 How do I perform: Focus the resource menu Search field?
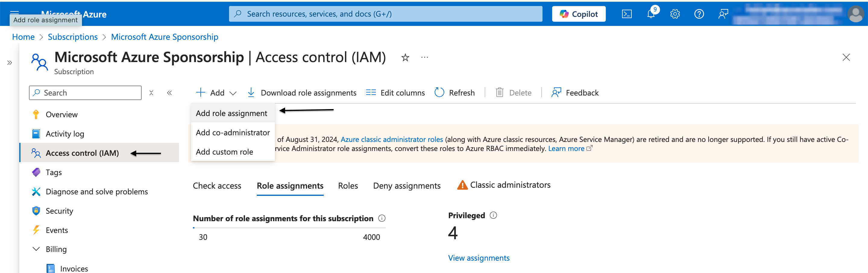pos(85,93)
